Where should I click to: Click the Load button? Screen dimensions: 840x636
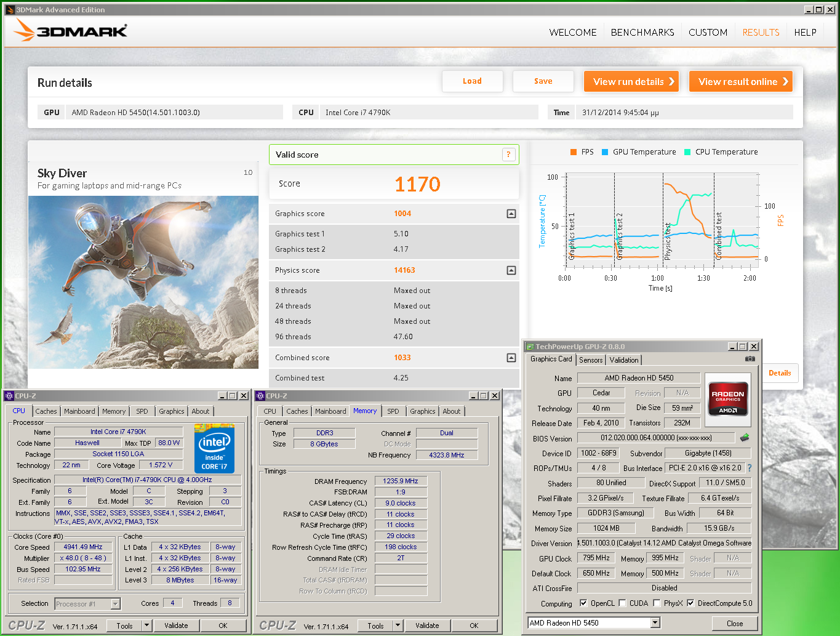coord(472,81)
